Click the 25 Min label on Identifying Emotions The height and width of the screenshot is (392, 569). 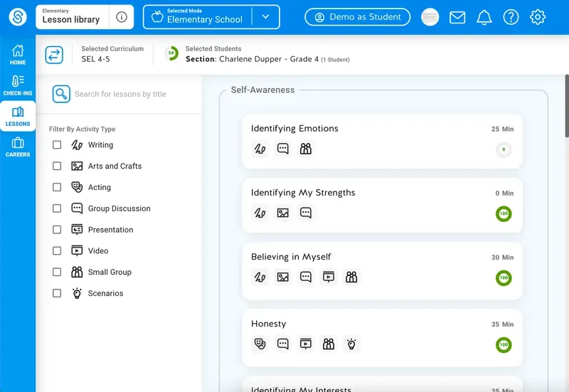click(503, 129)
